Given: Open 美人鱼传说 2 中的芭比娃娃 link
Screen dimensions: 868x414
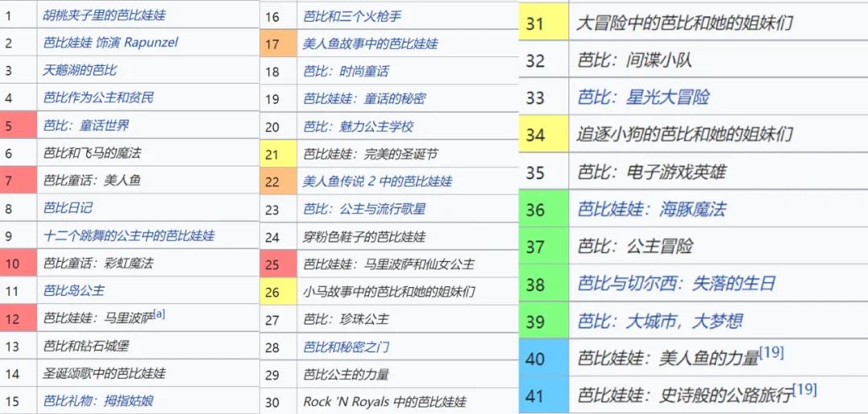Looking at the screenshot, I should tap(378, 182).
